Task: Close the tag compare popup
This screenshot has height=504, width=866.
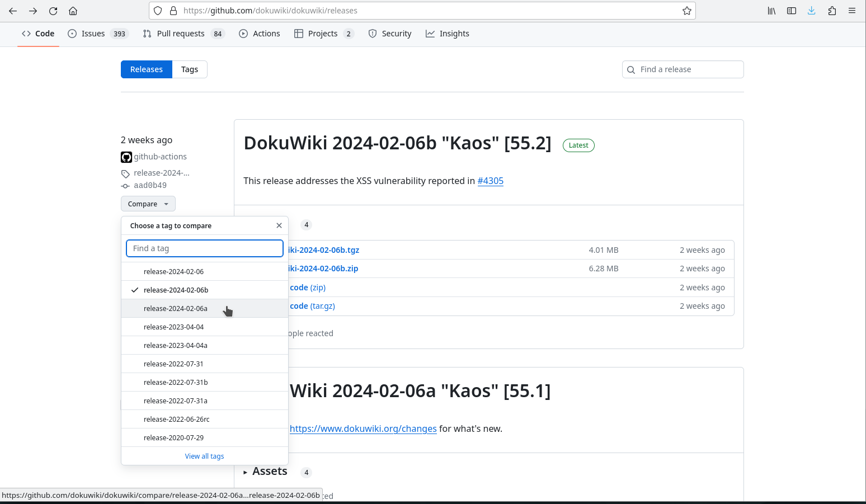Action: point(279,225)
